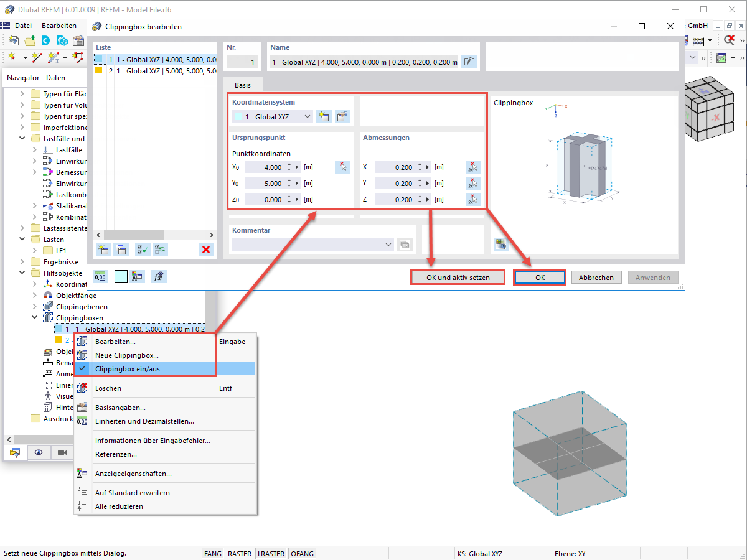
Task: Choose 'Anzeigeeigenschaften...' in context menu
Action: [x=164, y=474]
